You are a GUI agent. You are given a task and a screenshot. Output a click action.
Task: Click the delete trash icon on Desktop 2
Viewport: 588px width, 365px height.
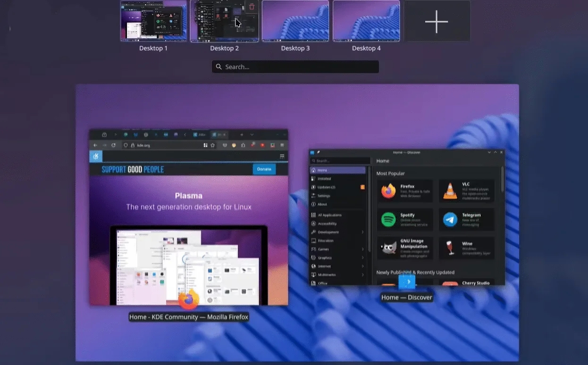[x=252, y=7]
